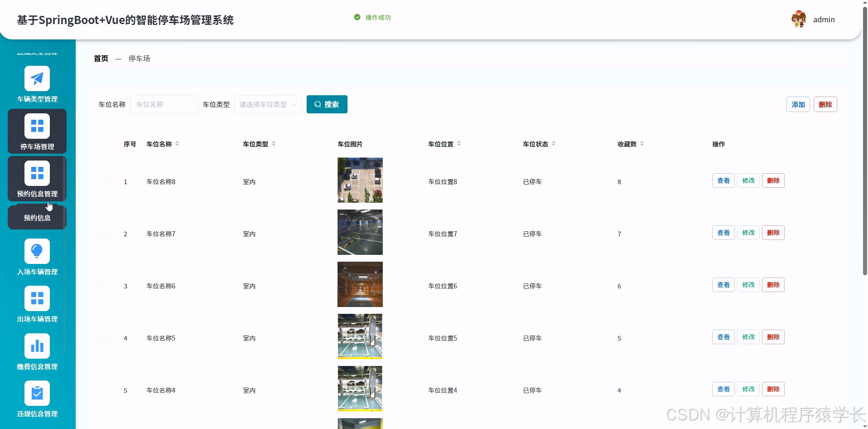
Task: Click the 已停车 status in 车位名称7 row
Action: [532, 234]
